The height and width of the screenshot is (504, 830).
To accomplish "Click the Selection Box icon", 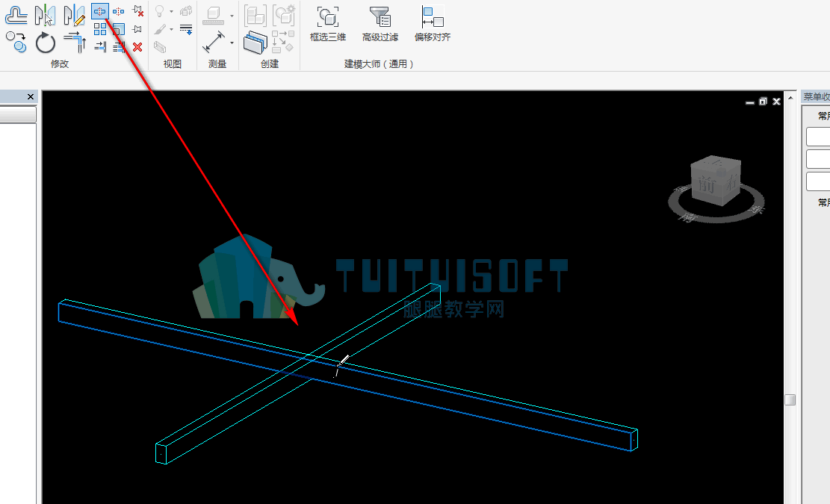I will pyautogui.click(x=160, y=48).
